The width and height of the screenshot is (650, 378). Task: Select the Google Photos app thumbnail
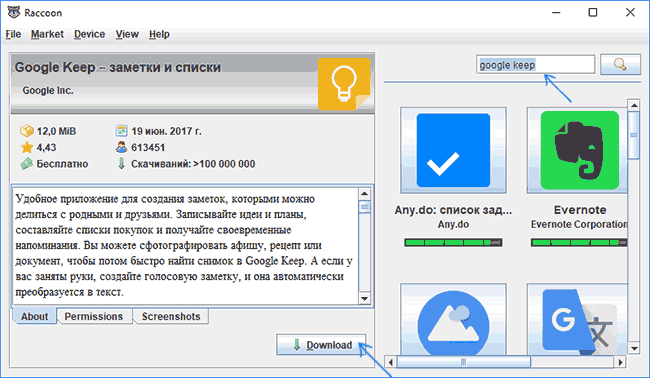pyautogui.click(x=453, y=319)
